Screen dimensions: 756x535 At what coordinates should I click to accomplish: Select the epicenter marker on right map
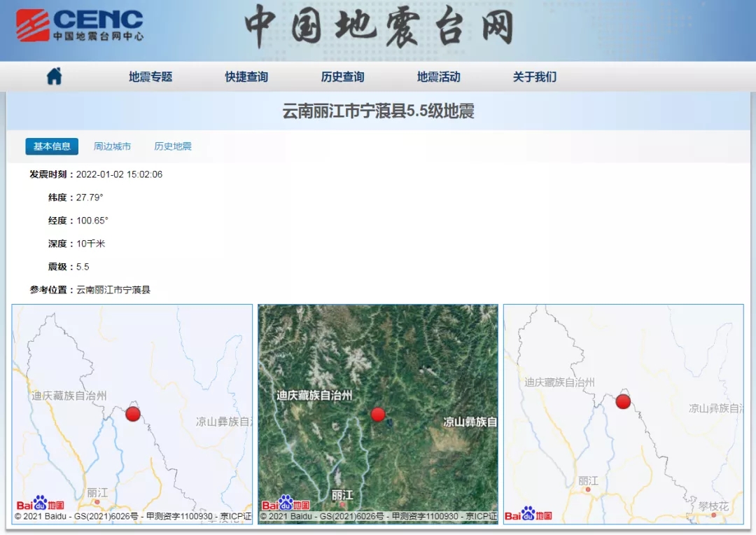(622, 402)
